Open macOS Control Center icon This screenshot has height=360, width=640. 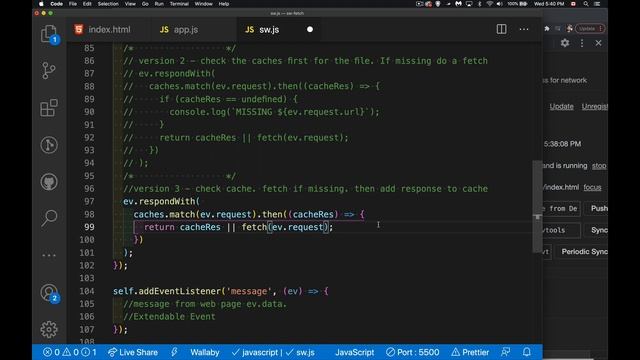pos(597,4)
